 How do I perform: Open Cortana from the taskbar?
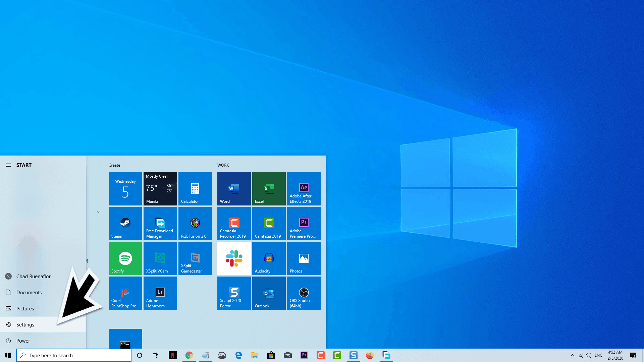tap(140, 355)
